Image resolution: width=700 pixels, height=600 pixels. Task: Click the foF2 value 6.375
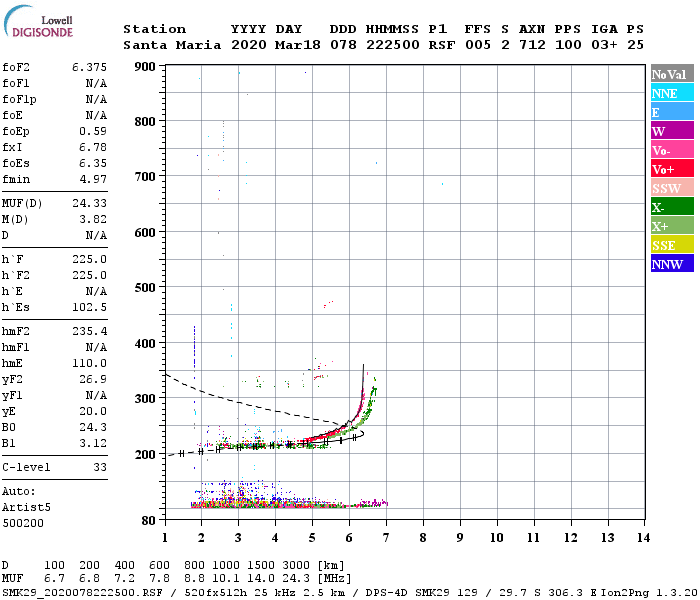coord(89,67)
